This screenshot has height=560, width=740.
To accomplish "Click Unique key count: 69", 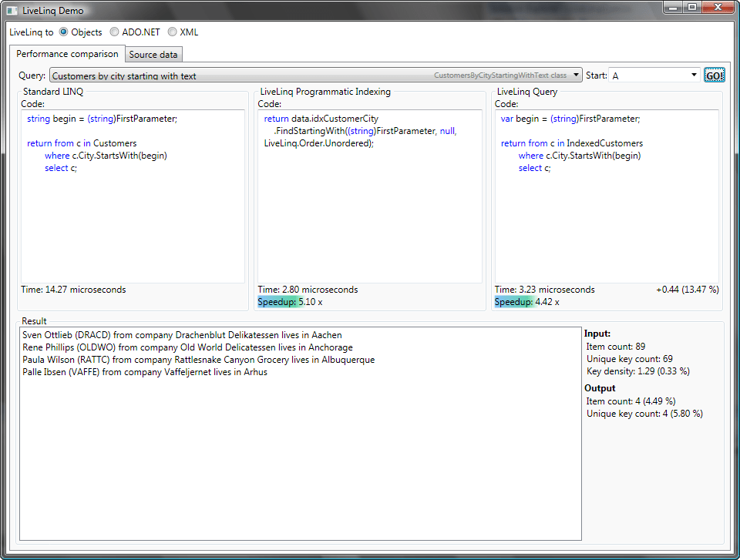I will [630, 359].
